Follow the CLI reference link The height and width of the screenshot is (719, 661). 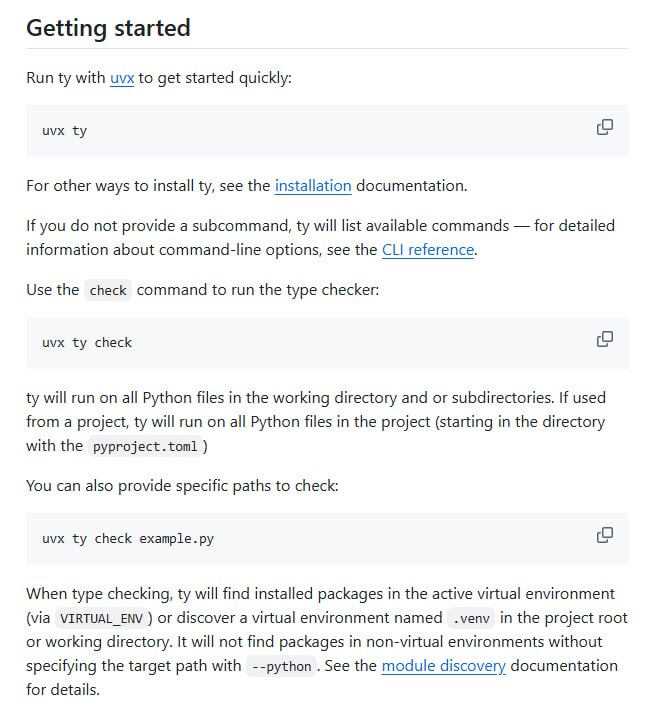click(x=428, y=250)
